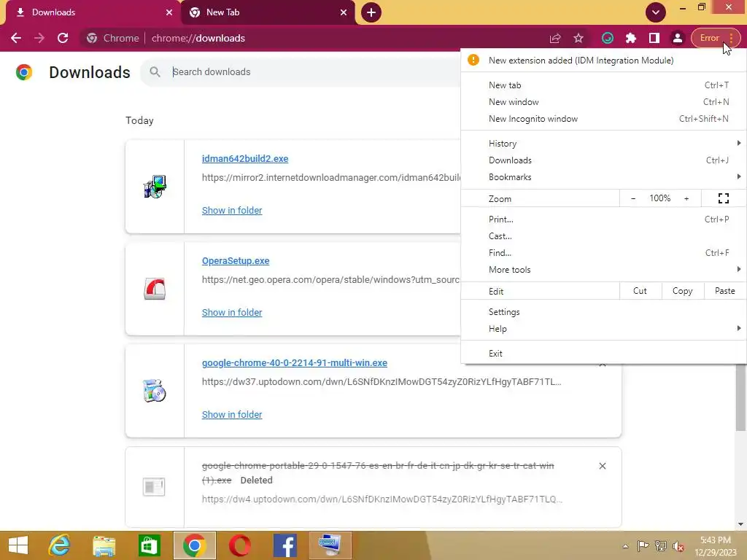
Task: Reload the current page
Action: [63, 38]
